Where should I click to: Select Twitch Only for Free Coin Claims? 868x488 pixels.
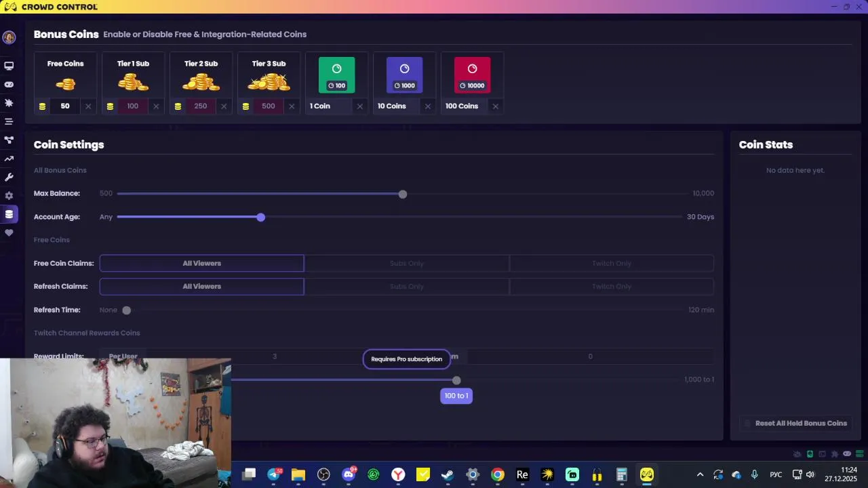click(x=612, y=263)
